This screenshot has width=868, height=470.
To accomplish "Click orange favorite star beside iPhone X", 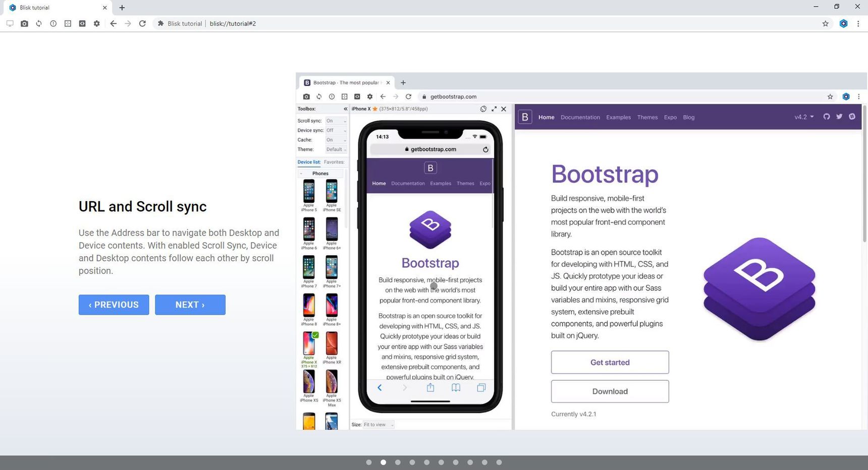I will pos(375,109).
